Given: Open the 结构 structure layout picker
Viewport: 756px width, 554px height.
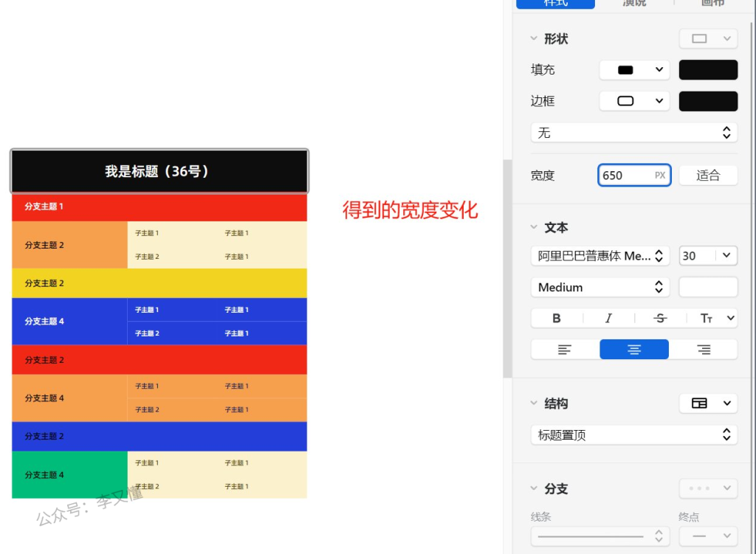Looking at the screenshot, I should [x=707, y=403].
